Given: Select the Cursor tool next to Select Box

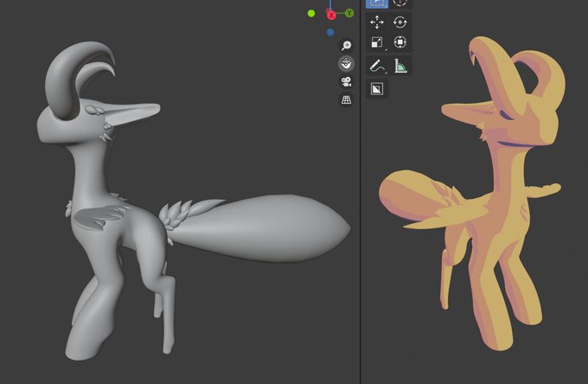Looking at the screenshot, I should pos(400,3).
